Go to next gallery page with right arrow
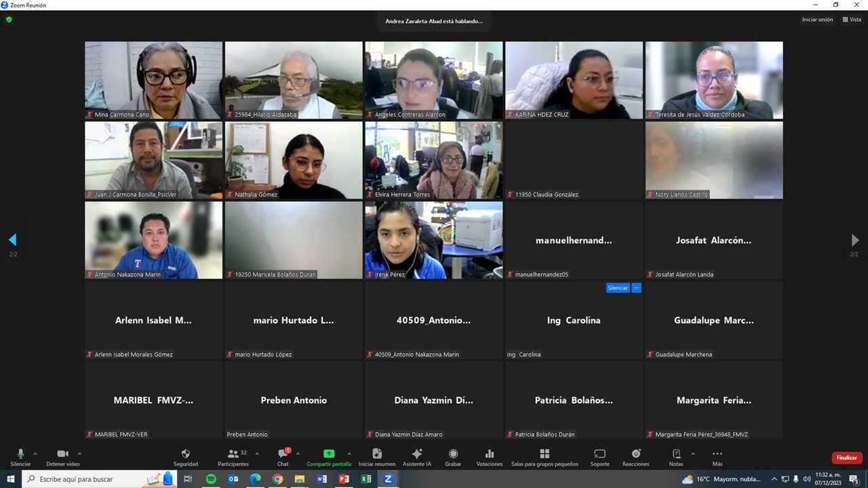This screenshot has height=488, width=868. pyautogui.click(x=854, y=240)
